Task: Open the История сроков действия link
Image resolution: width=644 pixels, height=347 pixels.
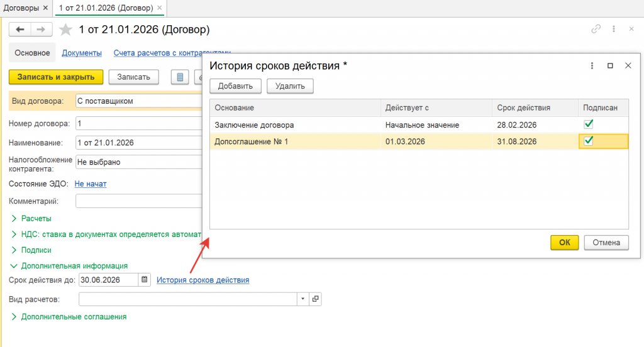Action: click(x=203, y=280)
